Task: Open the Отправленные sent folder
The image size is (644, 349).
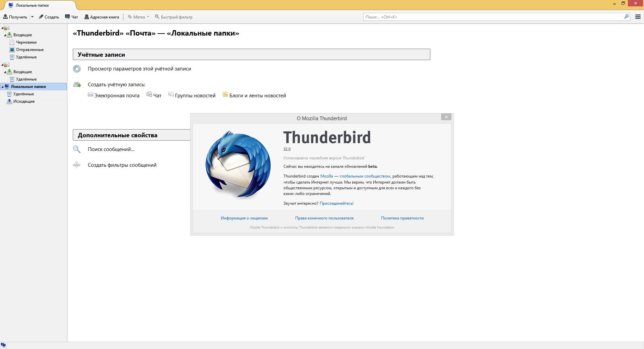Action: tap(30, 50)
